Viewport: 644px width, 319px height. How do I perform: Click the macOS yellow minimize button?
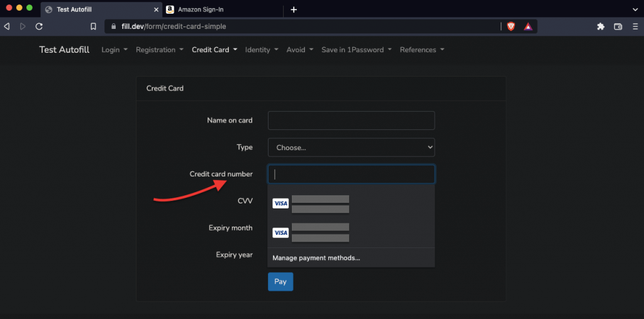19,8
